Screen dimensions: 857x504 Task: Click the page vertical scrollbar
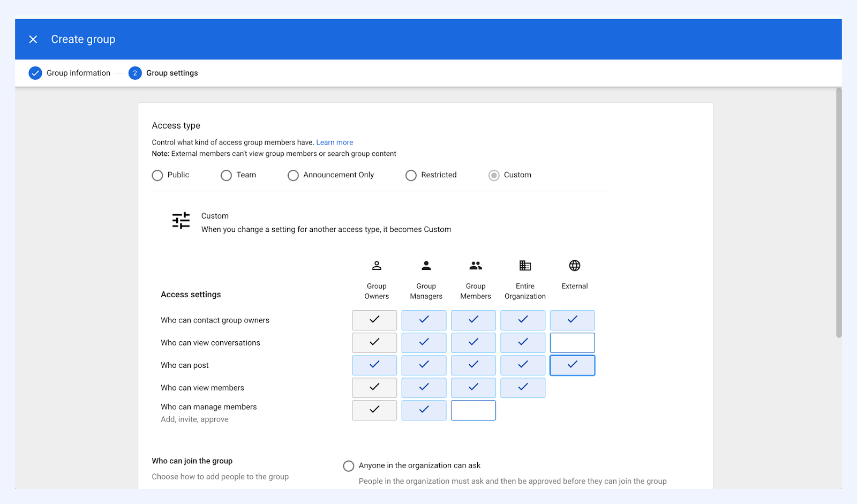tap(839, 213)
